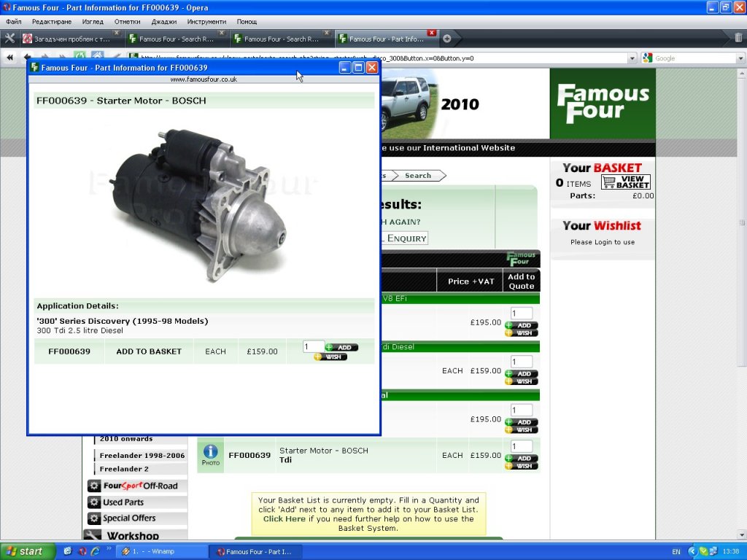Click the EN language indicator in tray

(676, 551)
